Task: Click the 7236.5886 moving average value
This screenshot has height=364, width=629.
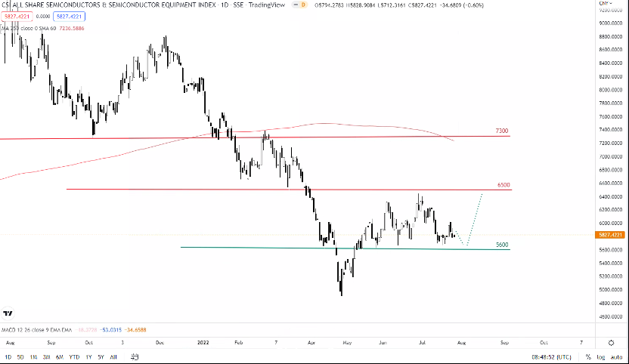Action: point(72,29)
